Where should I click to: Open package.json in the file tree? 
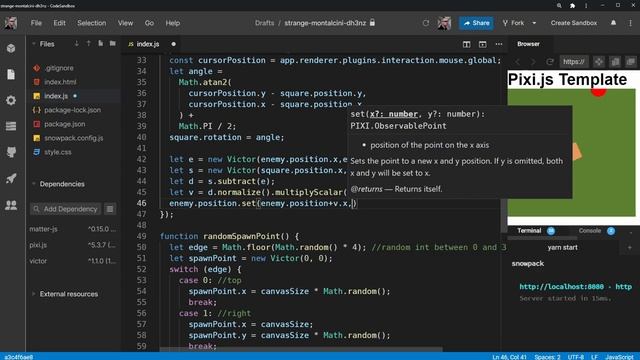[x=73, y=124]
